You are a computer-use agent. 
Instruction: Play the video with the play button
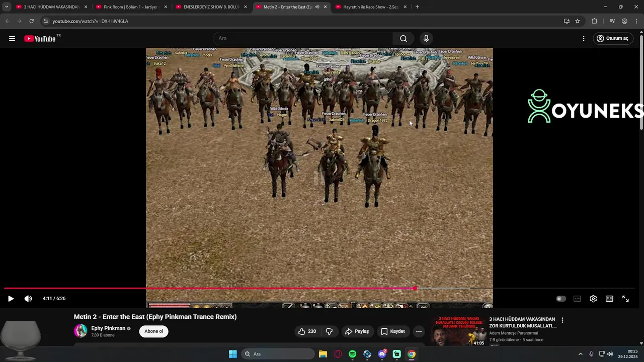[x=11, y=299]
